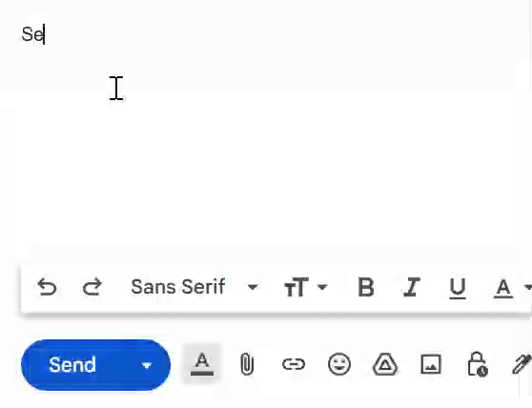Click in the message body after 'Se'
The height and width of the screenshot is (408, 532).
pos(45,34)
